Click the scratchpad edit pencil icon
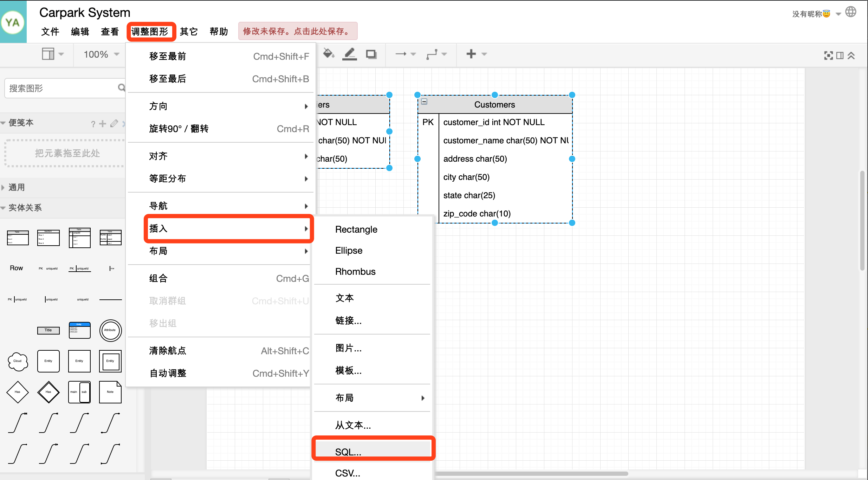 [114, 123]
